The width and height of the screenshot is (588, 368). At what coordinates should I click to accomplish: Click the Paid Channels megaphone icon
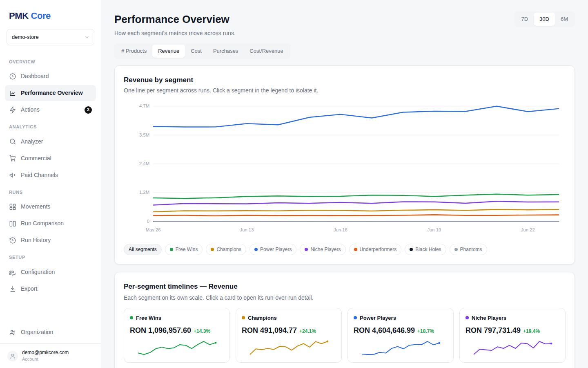click(13, 175)
